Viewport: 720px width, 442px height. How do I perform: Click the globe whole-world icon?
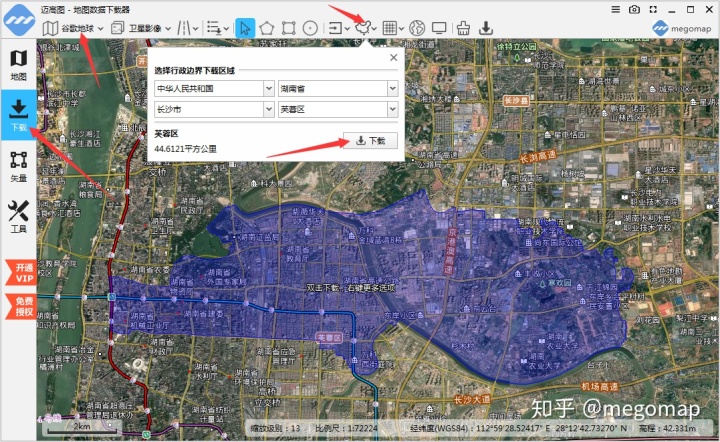417,28
